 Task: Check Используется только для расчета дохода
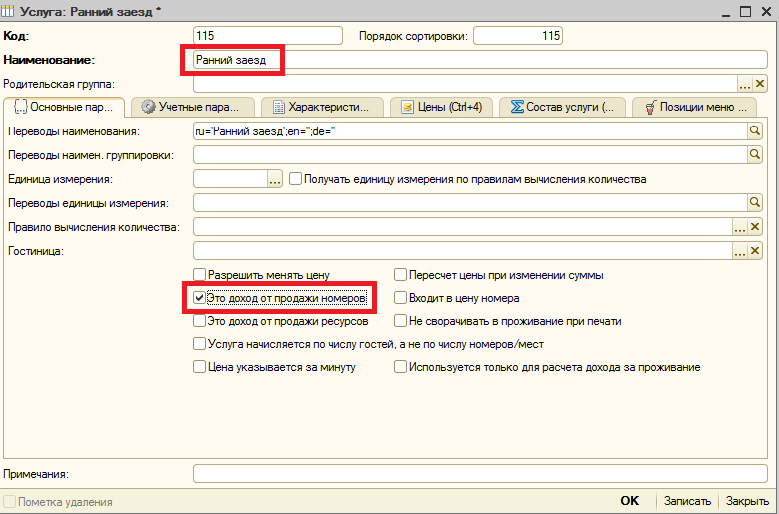400,367
